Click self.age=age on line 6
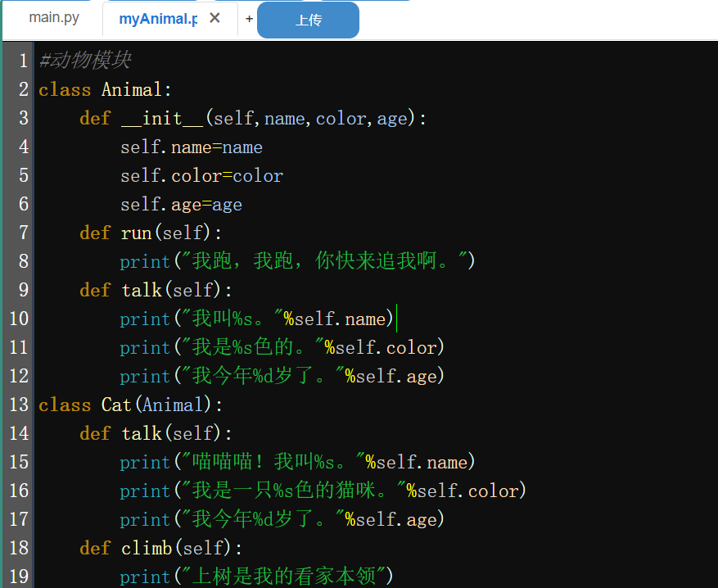This screenshot has width=718, height=588. coord(180,205)
